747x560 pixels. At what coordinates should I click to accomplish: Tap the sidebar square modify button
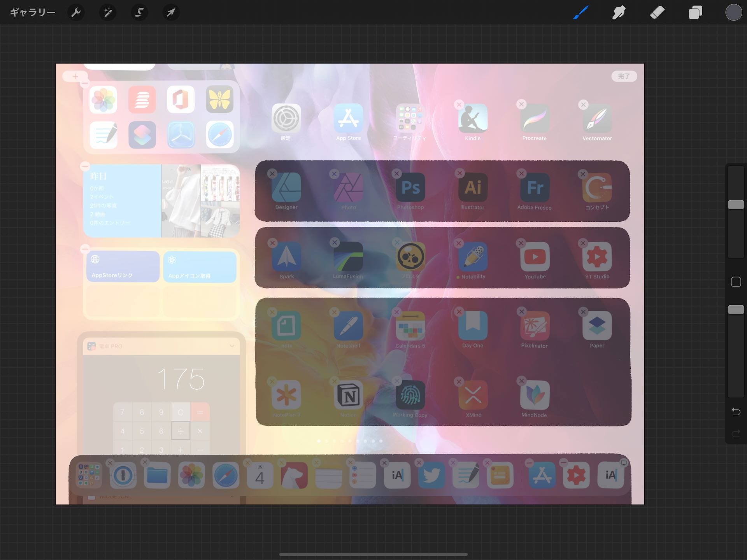(x=736, y=282)
